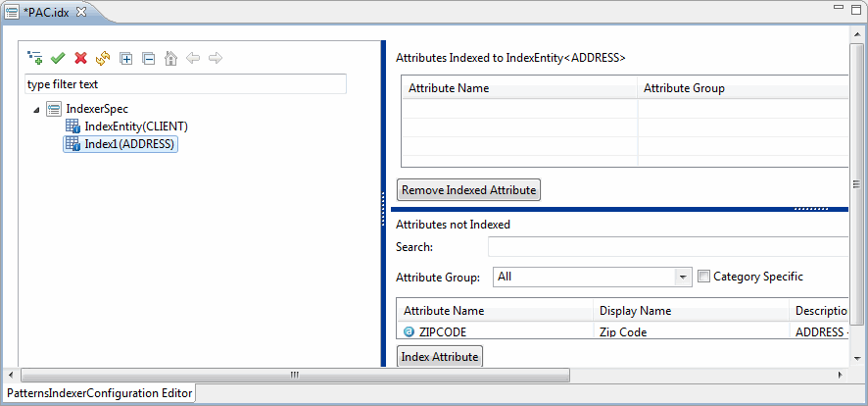Click the scroll down arrow on the vertical scrollbar
This screenshot has height=406, width=868.
click(x=856, y=358)
